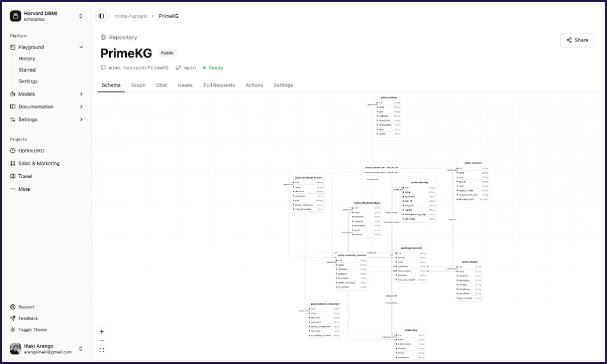Switch to the Graph tab
Viewport: 607px width, 364px height.
click(138, 85)
